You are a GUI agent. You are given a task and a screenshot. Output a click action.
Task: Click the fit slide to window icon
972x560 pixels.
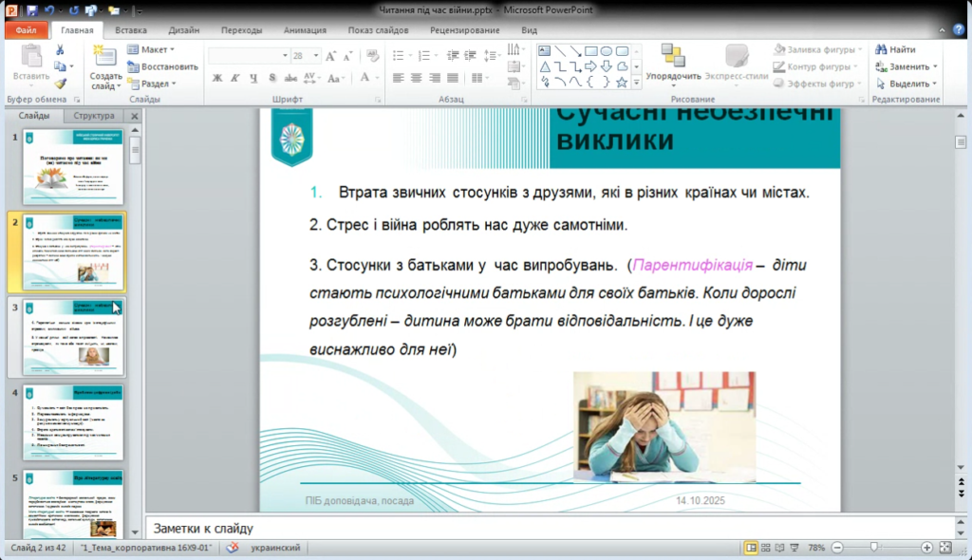click(946, 548)
